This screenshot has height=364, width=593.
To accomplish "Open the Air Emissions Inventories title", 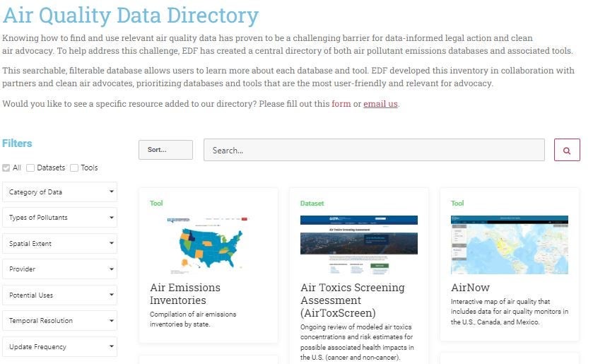I will click(185, 294).
